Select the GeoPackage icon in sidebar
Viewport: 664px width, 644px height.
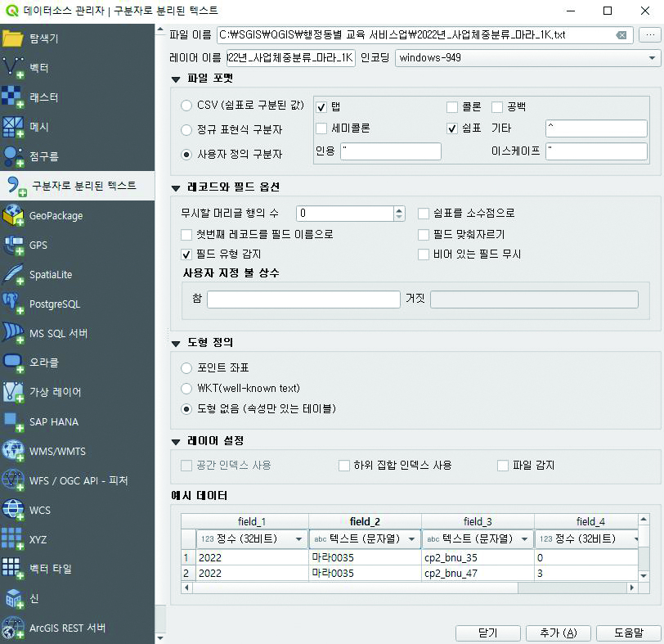click(13, 215)
